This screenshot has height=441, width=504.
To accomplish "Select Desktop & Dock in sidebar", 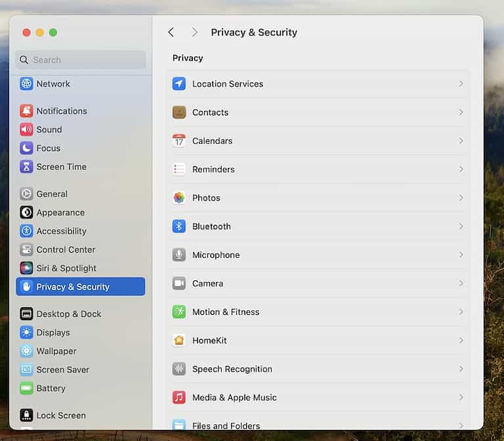I will pos(68,314).
